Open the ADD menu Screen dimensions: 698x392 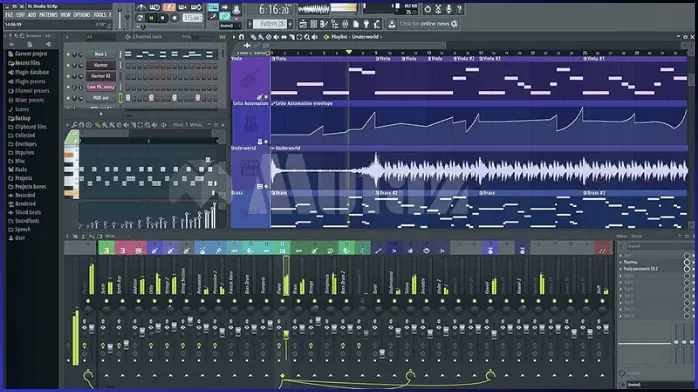click(x=32, y=15)
